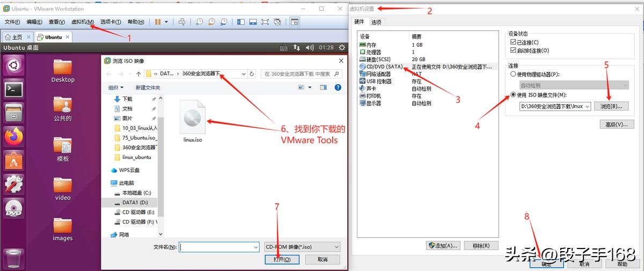Click the search box in browse dialog
The height and width of the screenshot is (271, 644).
point(301,74)
